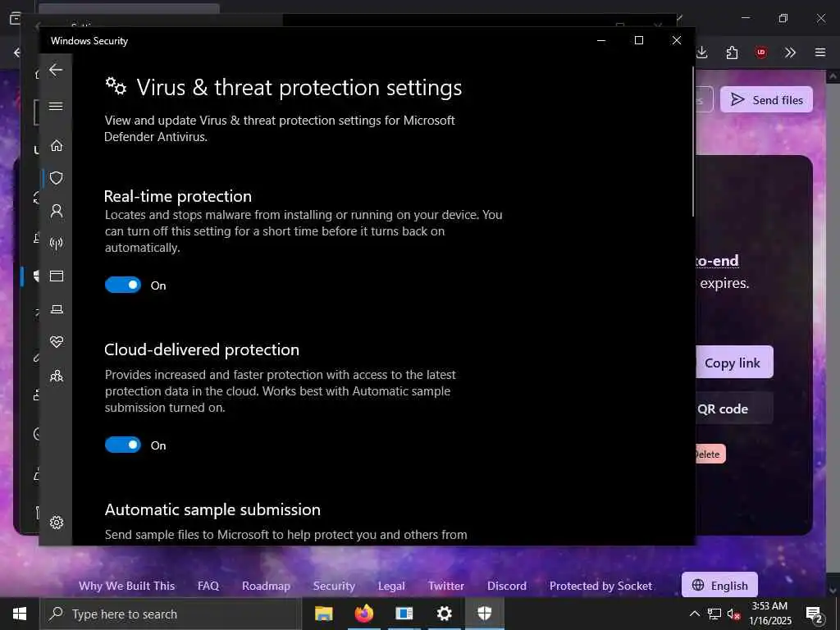The width and height of the screenshot is (840, 630).
Task: Click the Windows Start button
Action: pos(20,614)
